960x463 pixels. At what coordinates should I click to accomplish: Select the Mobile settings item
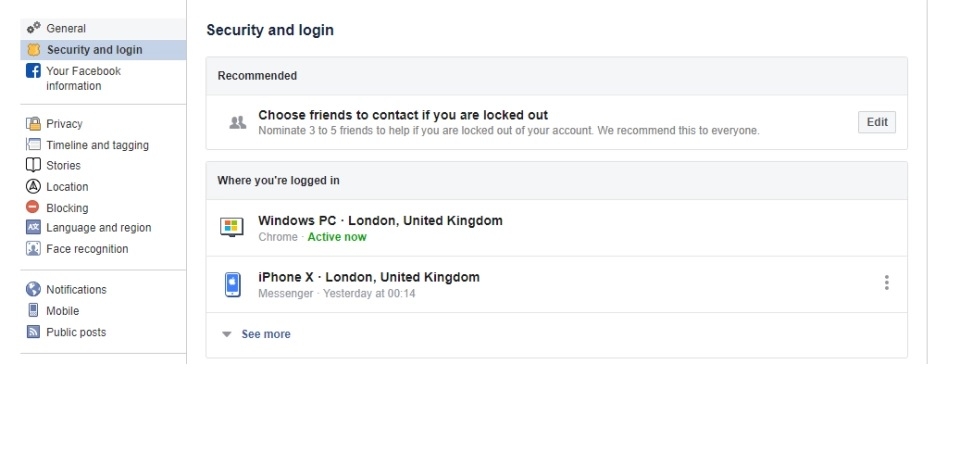coord(62,311)
